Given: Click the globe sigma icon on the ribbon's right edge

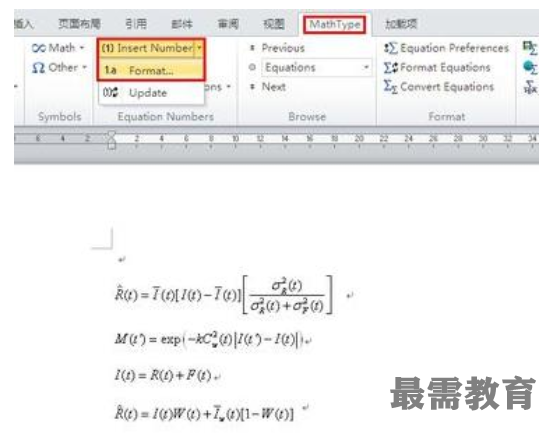Looking at the screenshot, I should coord(530,67).
